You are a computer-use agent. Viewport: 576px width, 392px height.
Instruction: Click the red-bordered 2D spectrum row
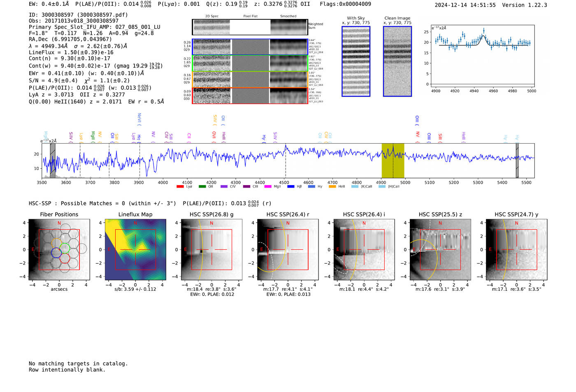[250, 95]
